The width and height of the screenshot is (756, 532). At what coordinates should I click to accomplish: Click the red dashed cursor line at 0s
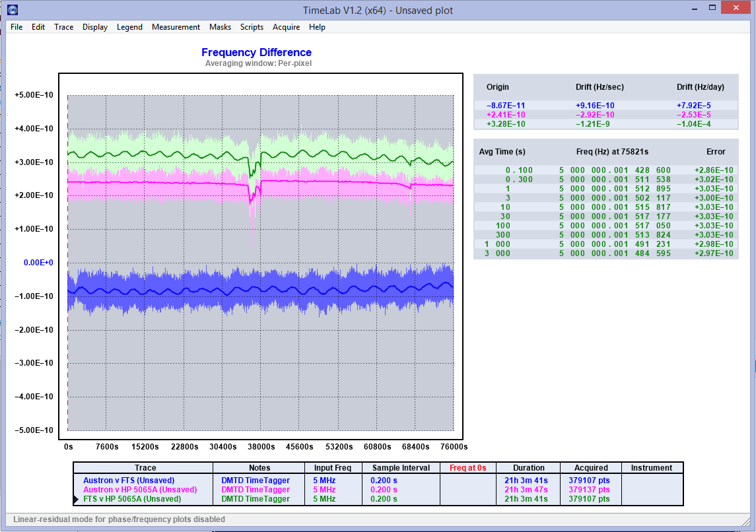click(67, 263)
